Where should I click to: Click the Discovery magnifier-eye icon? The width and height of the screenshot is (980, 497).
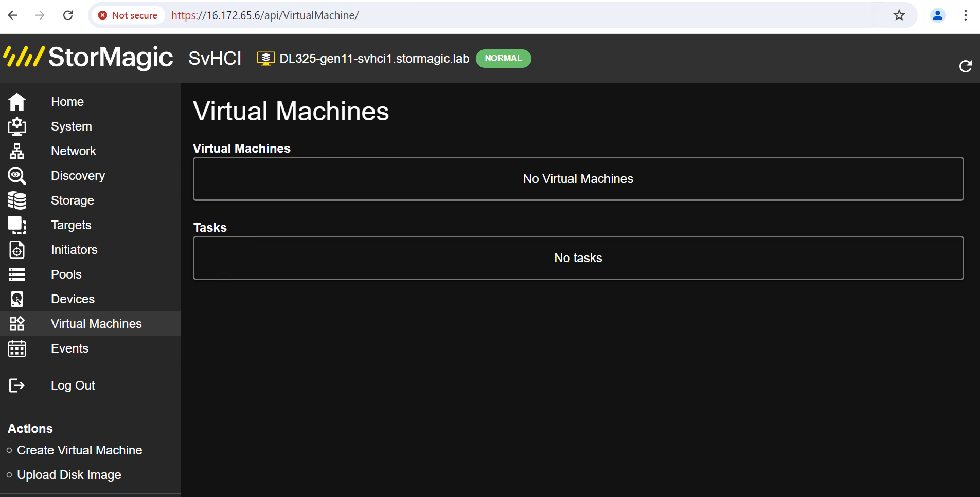click(17, 176)
